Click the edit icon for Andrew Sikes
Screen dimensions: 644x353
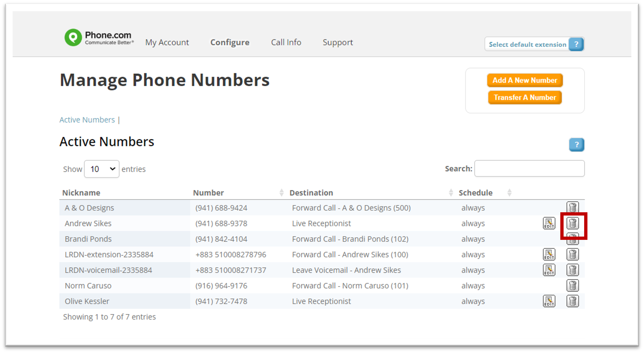548,223
